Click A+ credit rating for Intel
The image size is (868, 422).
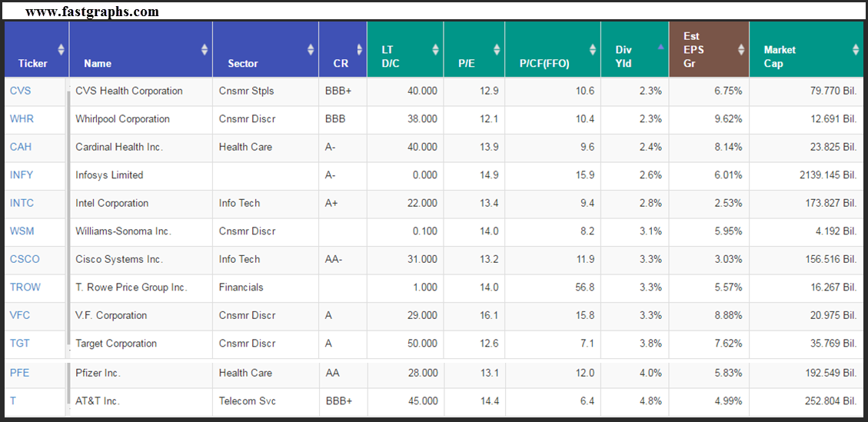[331, 203]
